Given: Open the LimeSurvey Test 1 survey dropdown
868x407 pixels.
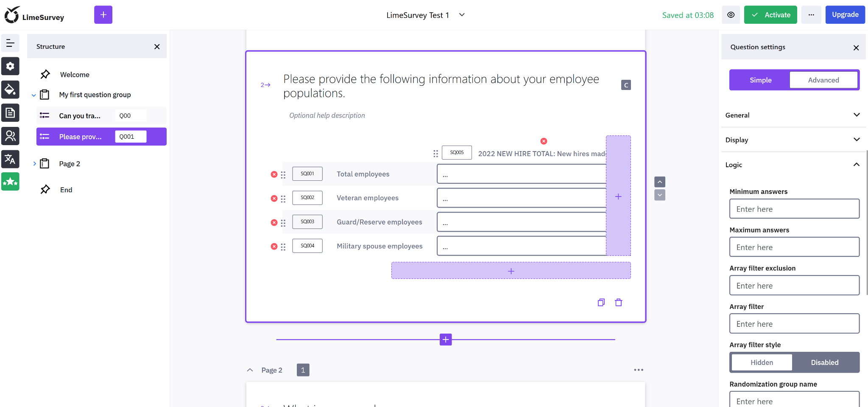Looking at the screenshot, I should 462,15.
